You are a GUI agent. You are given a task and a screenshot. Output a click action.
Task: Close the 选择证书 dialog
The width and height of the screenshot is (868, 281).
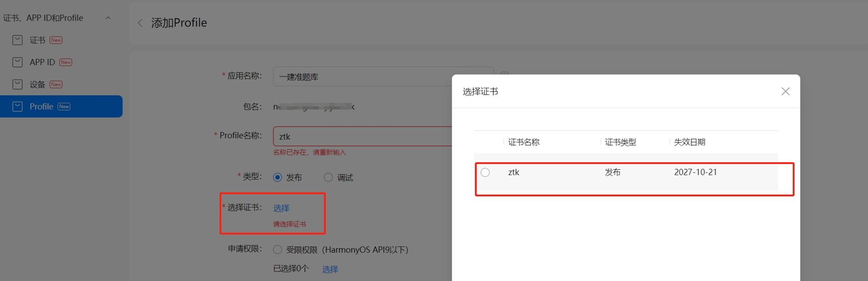[785, 91]
